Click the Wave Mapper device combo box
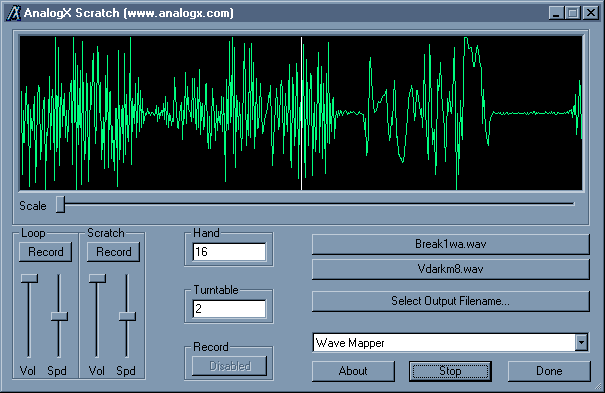This screenshot has width=605, height=393. click(451, 342)
